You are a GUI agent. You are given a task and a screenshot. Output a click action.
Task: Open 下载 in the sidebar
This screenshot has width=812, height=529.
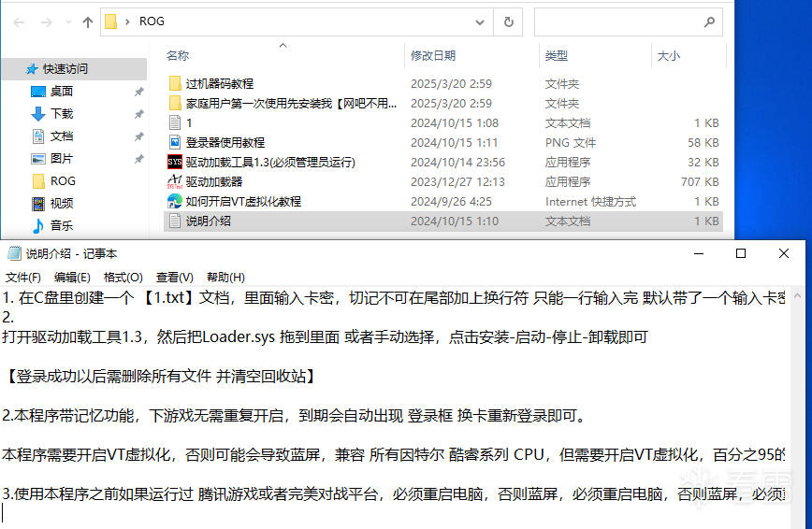[x=62, y=113]
